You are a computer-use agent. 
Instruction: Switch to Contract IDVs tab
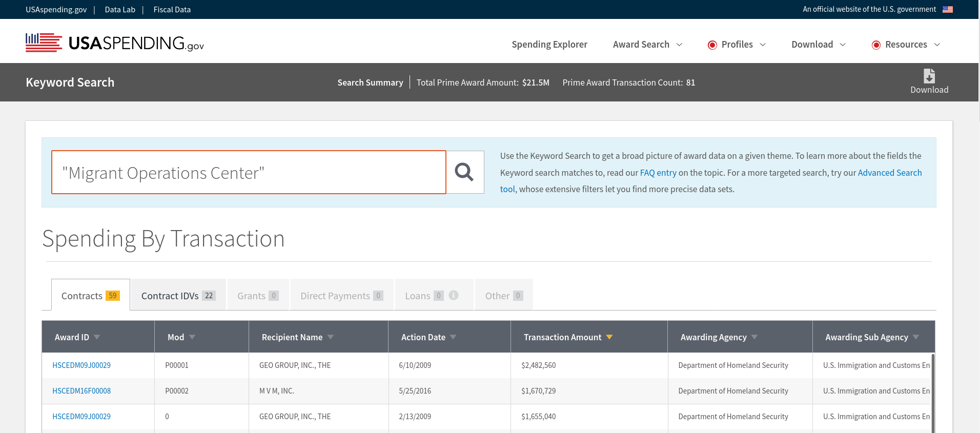coord(178,295)
